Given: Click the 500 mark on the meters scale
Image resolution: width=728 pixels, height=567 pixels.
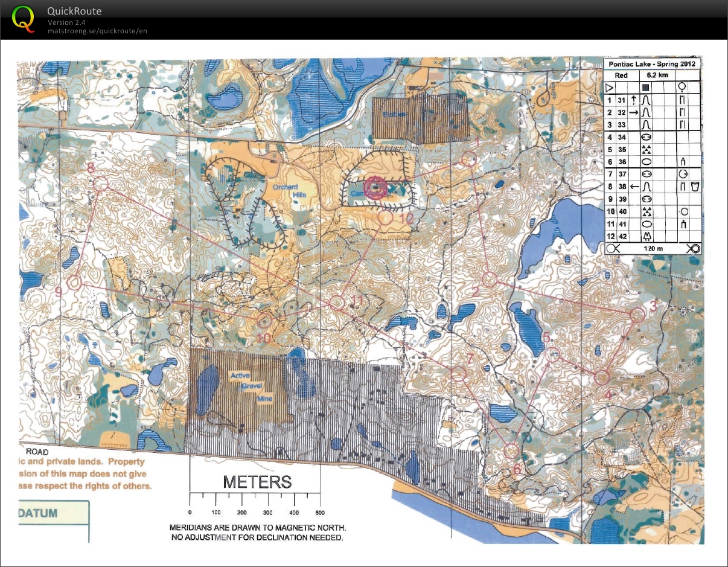Looking at the screenshot, I should pos(320,512).
